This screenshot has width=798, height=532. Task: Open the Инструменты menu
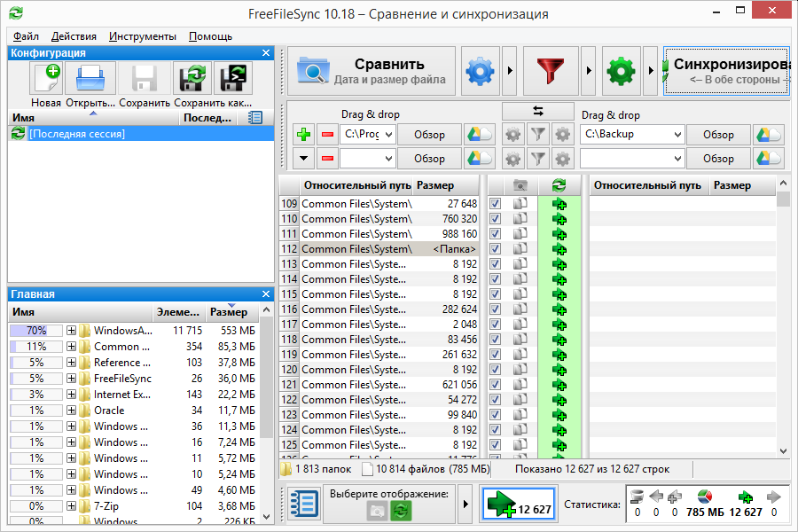point(143,36)
